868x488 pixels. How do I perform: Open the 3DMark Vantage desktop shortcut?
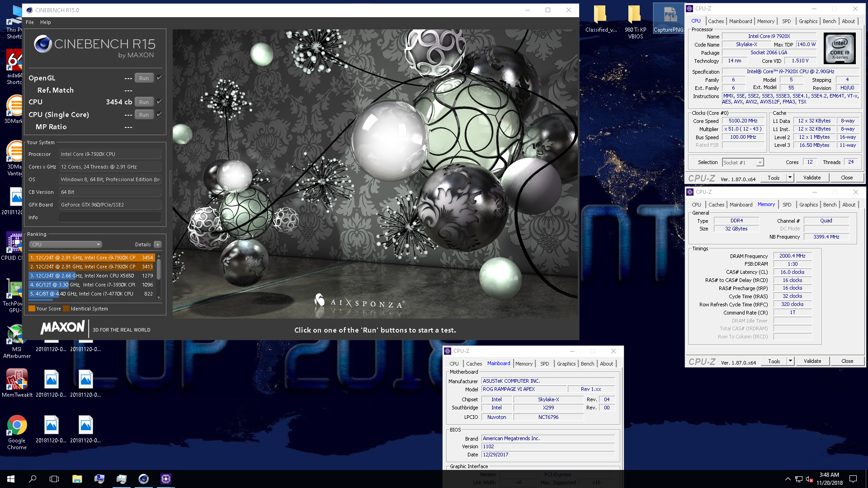tap(14, 158)
